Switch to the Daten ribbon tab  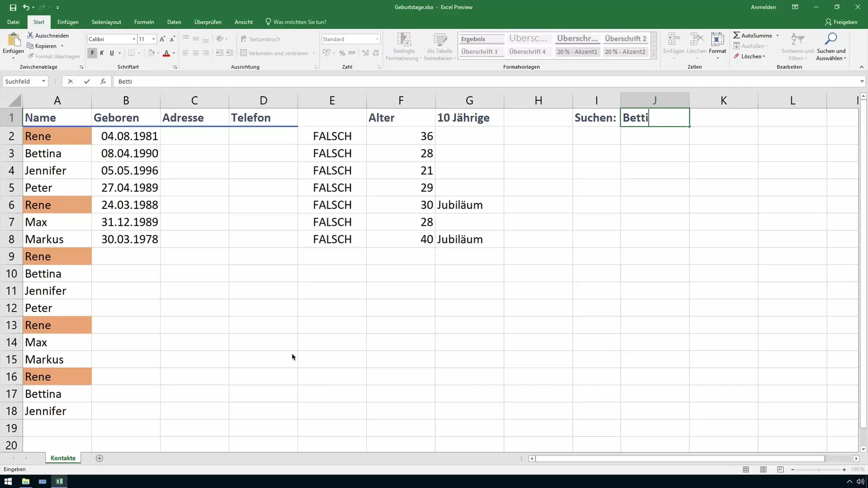174,22
